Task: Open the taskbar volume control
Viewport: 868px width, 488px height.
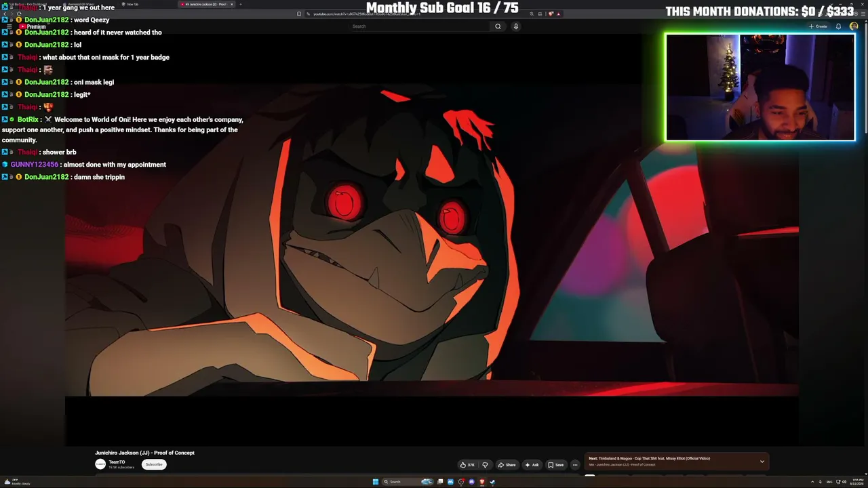Action: point(844,482)
